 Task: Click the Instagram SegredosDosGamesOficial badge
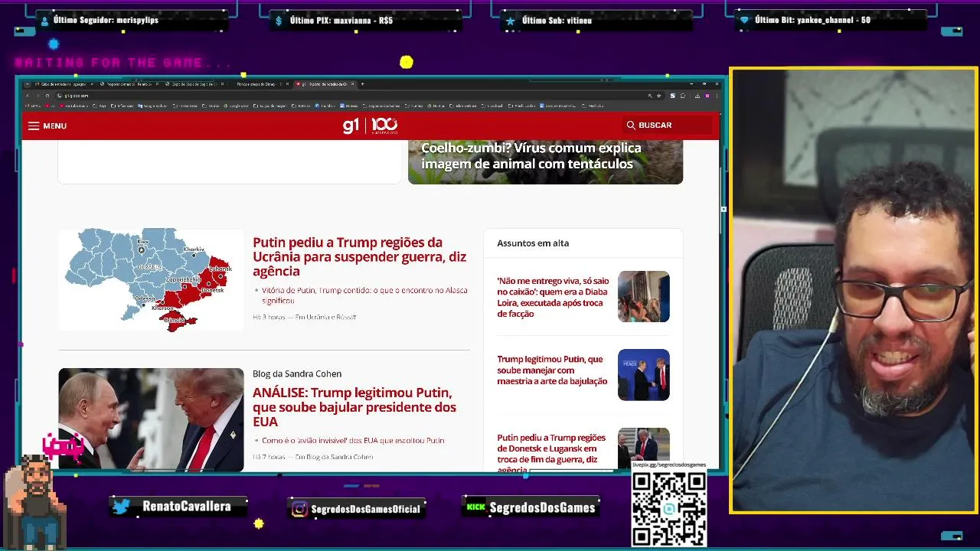click(x=357, y=508)
